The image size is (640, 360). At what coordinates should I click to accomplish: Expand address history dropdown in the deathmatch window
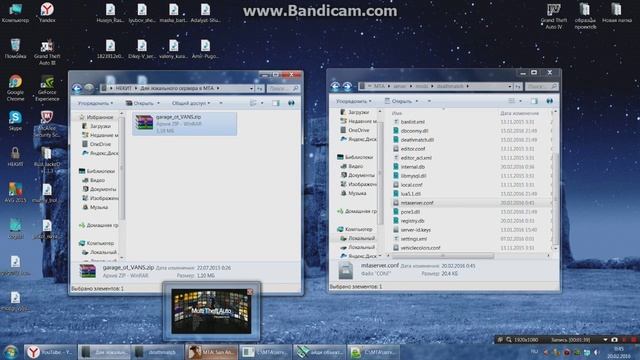pos(510,86)
